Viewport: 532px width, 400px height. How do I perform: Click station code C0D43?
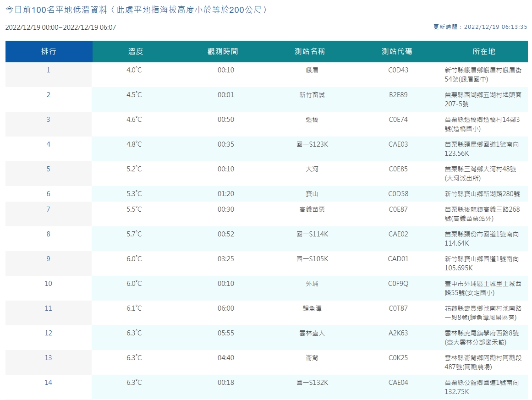click(398, 70)
